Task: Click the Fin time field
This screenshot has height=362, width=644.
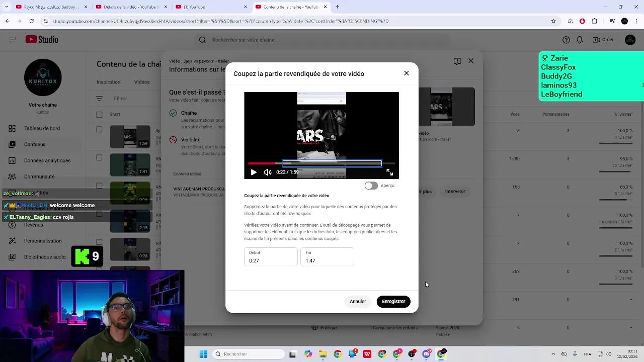Action: click(327, 257)
